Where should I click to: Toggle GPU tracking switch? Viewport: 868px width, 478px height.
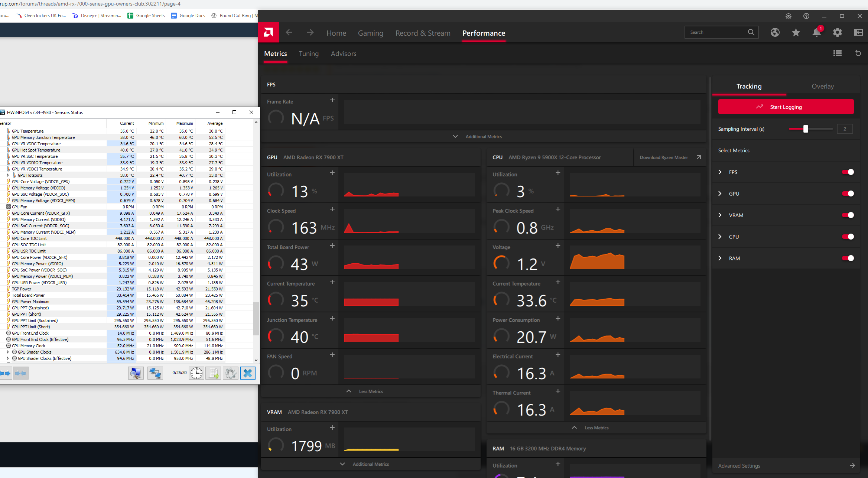[x=848, y=194]
